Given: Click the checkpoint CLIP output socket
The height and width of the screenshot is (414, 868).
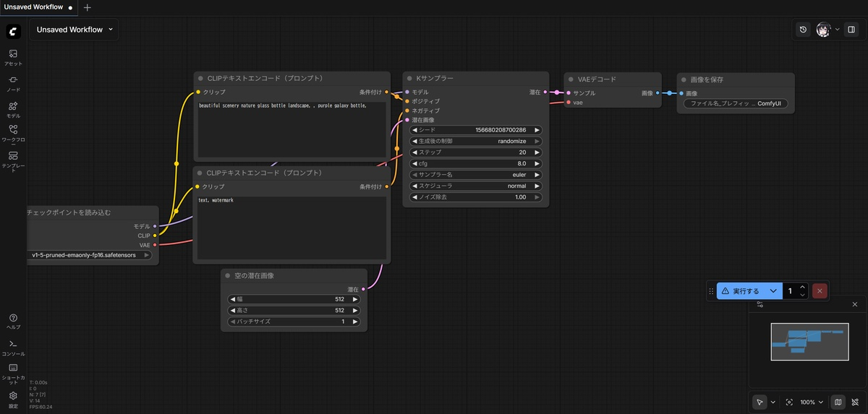Looking at the screenshot, I should [x=155, y=236].
